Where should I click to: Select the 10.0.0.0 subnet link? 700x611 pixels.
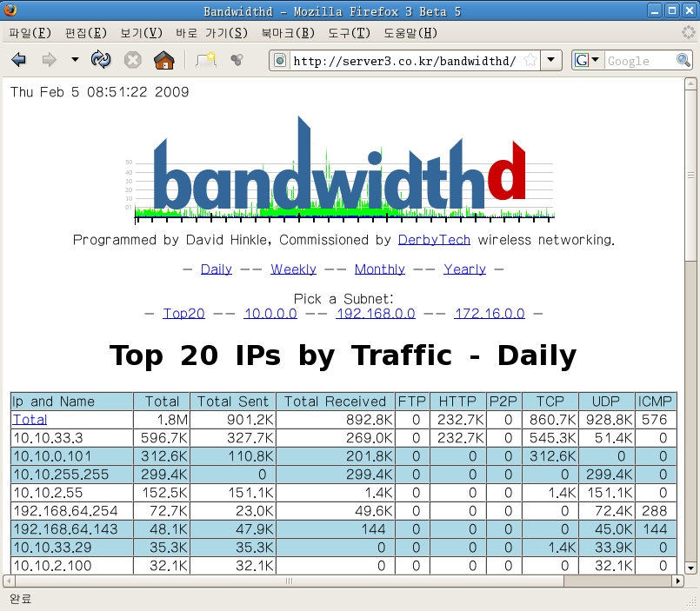pyautogui.click(x=270, y=313)
